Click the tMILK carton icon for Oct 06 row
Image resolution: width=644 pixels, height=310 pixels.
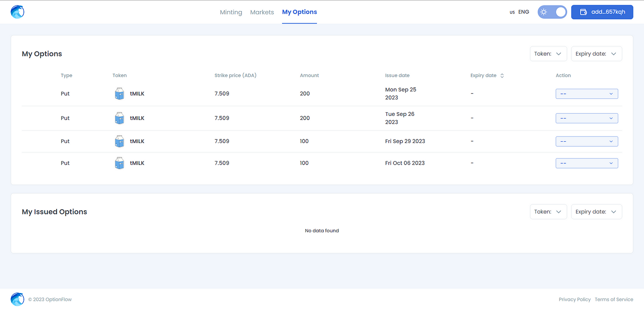119,163
